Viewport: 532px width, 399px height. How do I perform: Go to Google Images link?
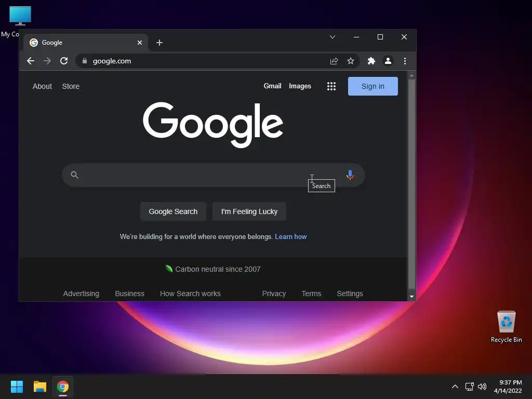pos(300,86)
